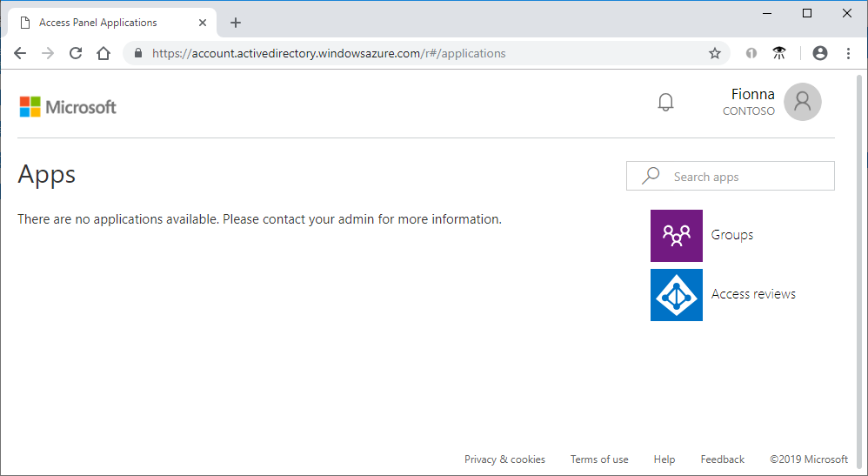868x476 pixels.
Task: Click the Feedback footer link
Action: click(x=722, y=459)
